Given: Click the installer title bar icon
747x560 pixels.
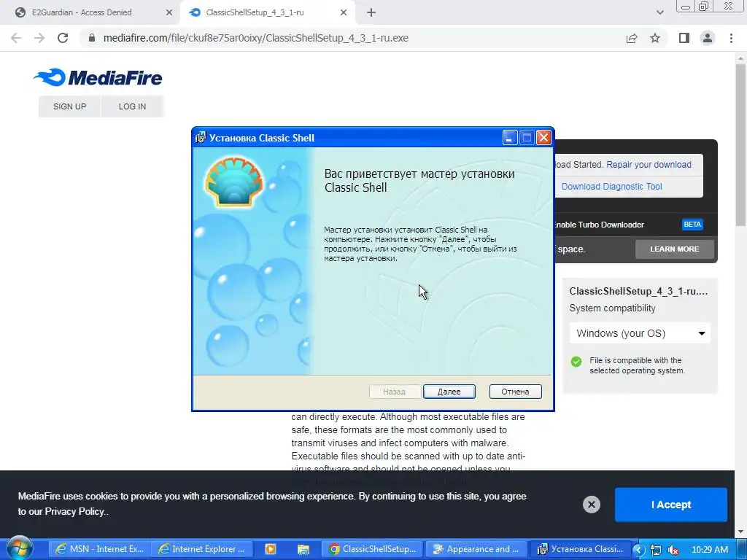Looking at the screenshot, I should 201,138.
